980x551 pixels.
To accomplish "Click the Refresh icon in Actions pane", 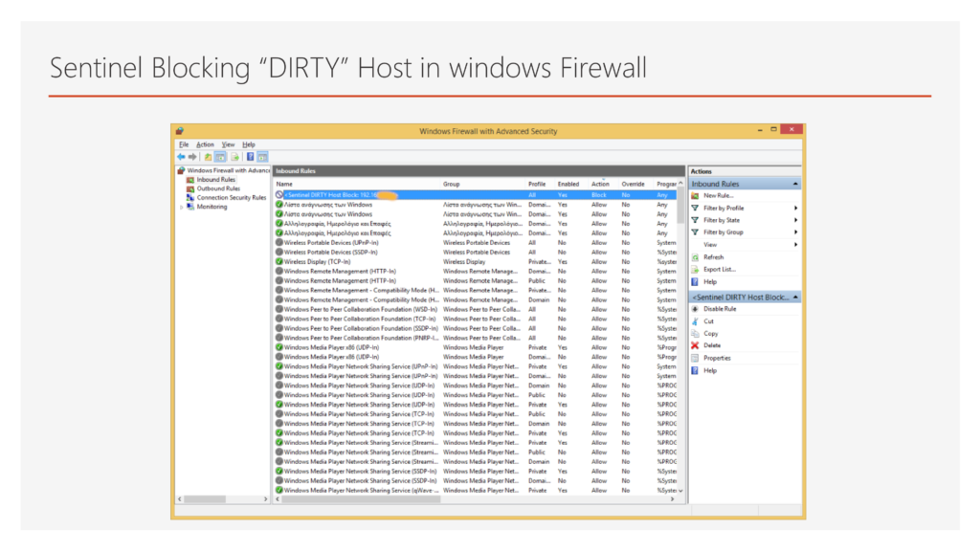I will pyautogui.click(x=695, y=257).
